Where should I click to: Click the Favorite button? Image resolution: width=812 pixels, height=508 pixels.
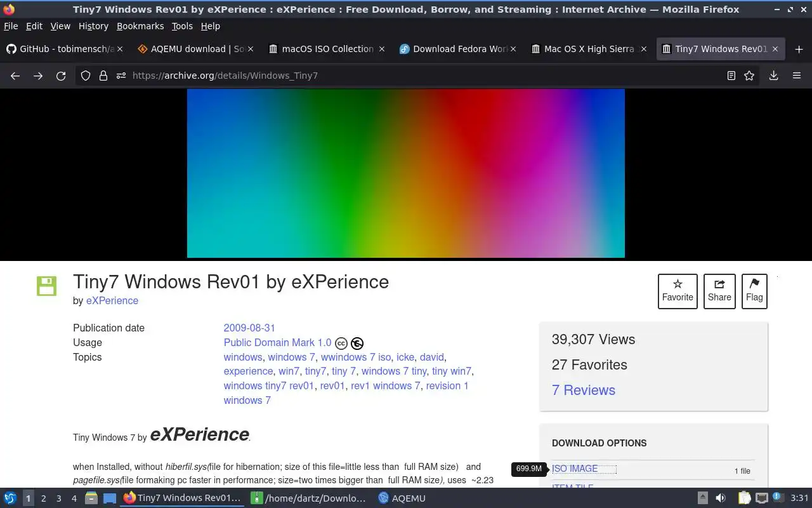pos(678,291)
